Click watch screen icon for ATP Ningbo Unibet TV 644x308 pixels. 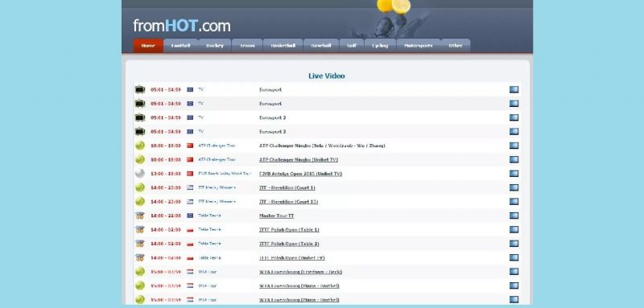pyautogui.click(x=514, y=159)
